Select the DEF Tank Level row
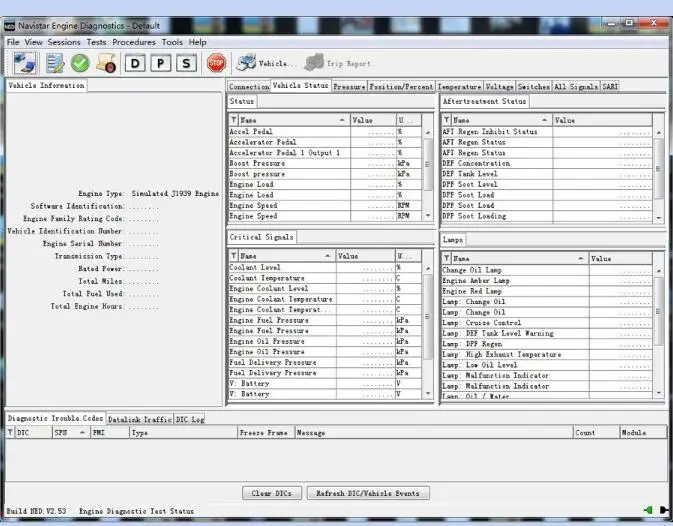Screen dimensions: 673x526 [x=546, y=174]
